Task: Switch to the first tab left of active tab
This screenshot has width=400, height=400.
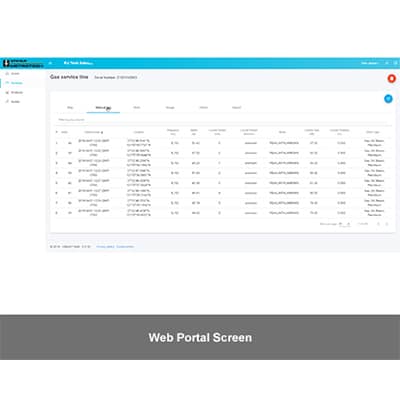Action: [x=70, y=108]
